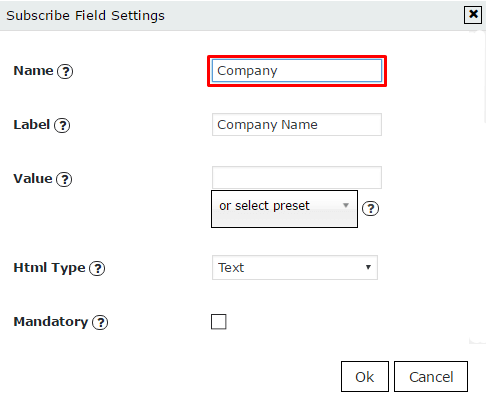Click the 'Html Type' field label
The height and width of the screenshot is (405, 487).
tap(49, 268)
